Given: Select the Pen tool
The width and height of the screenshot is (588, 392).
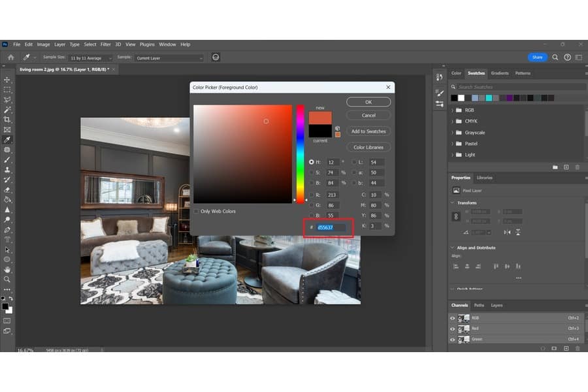Looking at the screenshot, I should (x=7, y=229).
